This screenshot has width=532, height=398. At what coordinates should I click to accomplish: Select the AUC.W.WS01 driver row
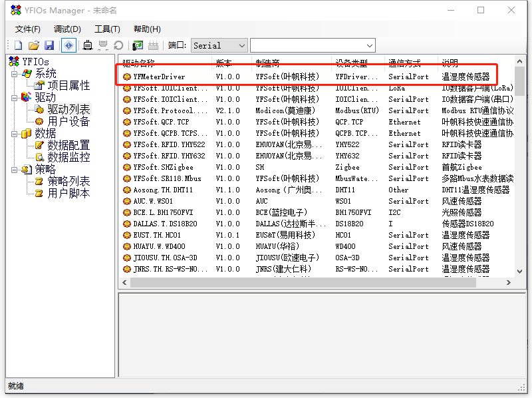point(317,201)
